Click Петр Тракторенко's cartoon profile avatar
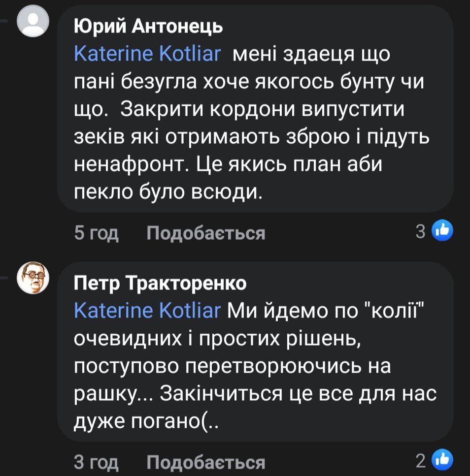The width and height of the screenshot is (470, 476). (33, 278)
